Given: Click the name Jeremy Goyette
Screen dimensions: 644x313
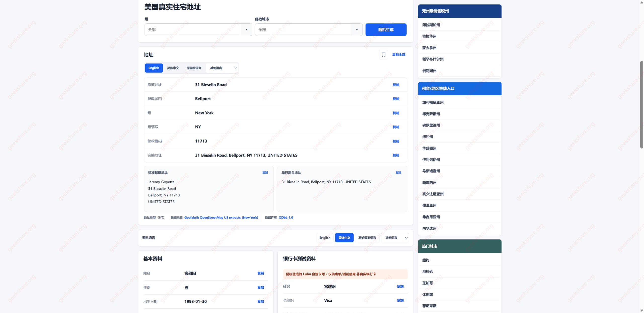Looking at the screenshot, I should pyautogui.click(x=161, y=182).
